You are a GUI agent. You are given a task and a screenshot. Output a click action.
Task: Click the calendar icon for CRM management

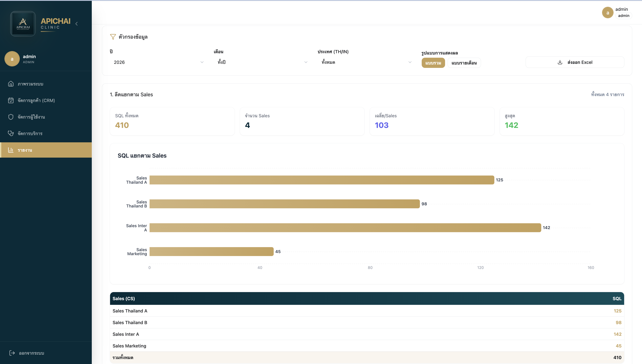[11, 100]
